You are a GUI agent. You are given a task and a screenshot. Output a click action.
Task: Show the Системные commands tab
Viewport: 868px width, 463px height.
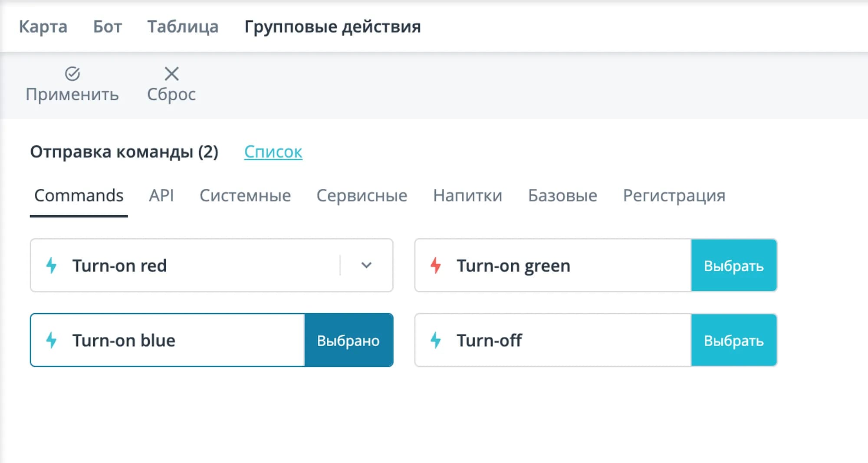pos(245,196)
